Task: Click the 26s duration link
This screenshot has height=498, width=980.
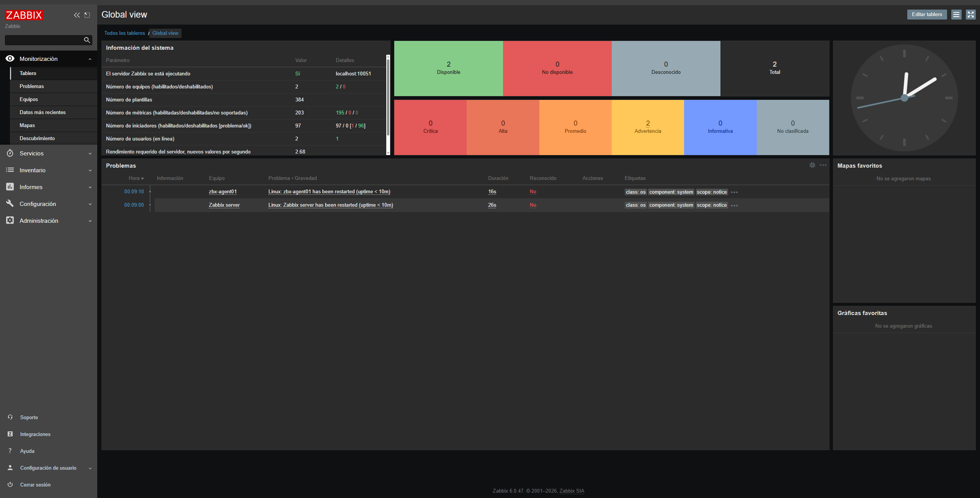Action: click(x=492, y=205)
